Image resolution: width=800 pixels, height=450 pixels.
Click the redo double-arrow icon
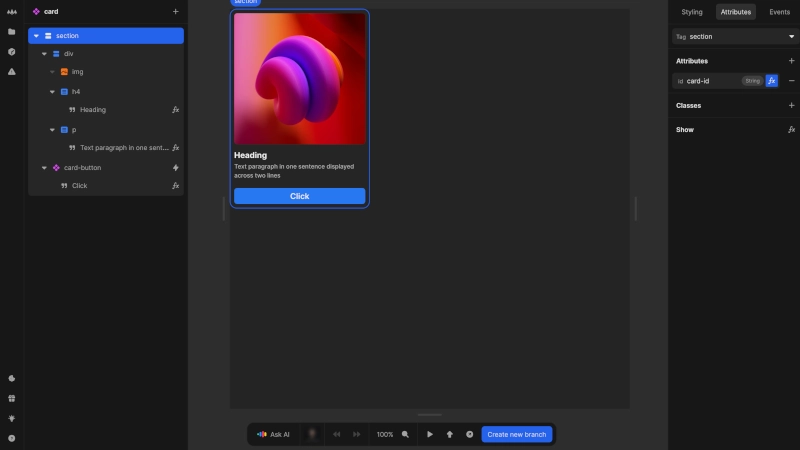357,434
